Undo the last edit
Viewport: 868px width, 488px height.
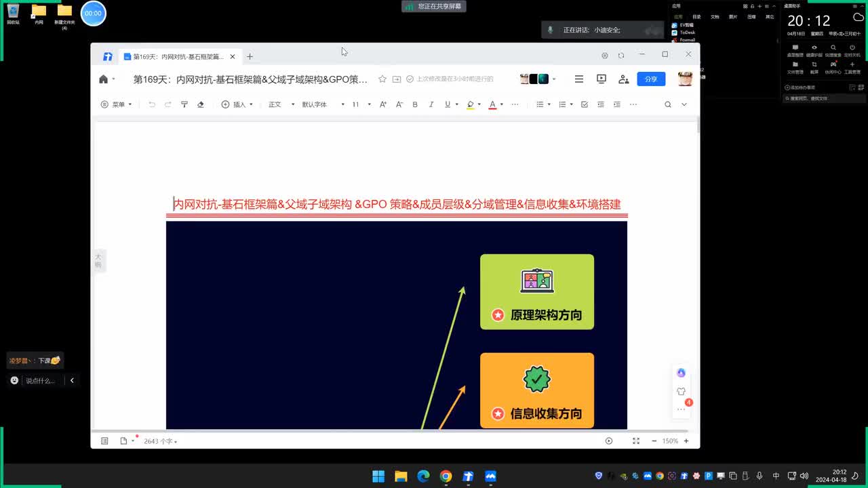[152, 104]
